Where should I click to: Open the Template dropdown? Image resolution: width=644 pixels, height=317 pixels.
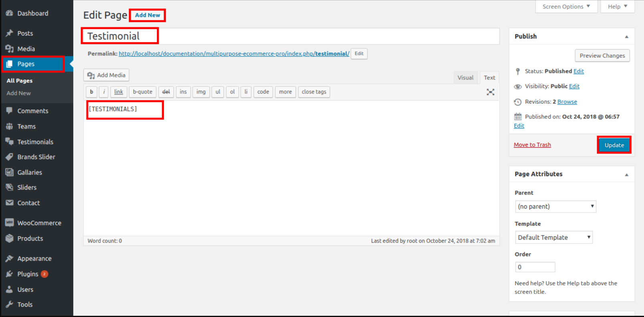553,237
